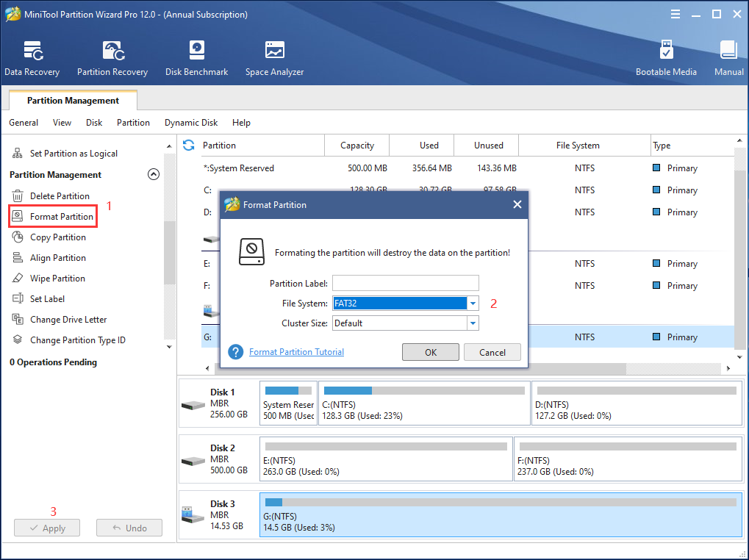Open the Help menu
Viewport: 749px width, 560px height.
coord(241,123)
